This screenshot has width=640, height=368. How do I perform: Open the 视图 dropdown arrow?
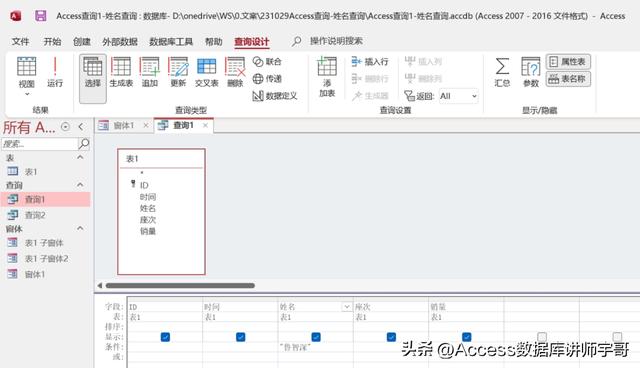pos(27,94)
